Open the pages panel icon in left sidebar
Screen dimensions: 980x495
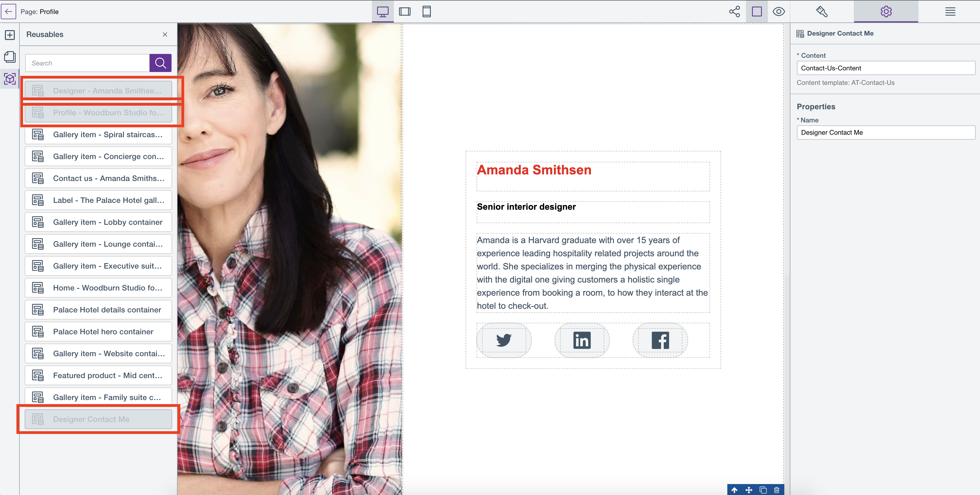point(10,57)
